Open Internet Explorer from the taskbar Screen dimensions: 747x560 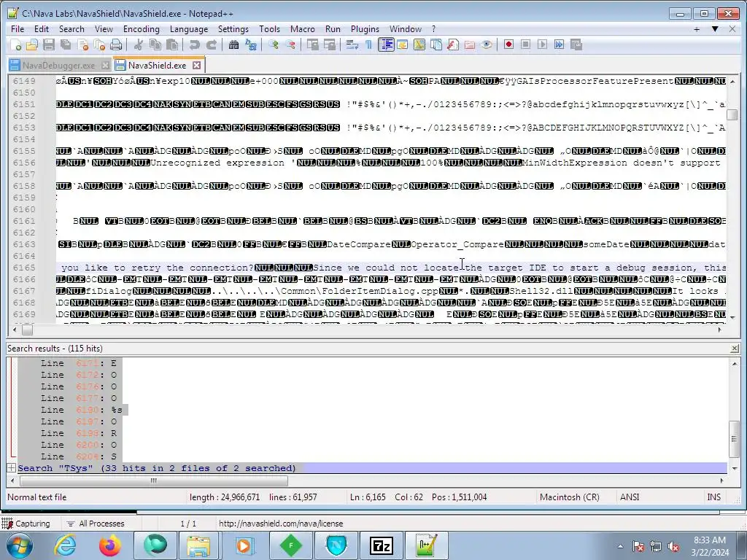click(65, 545)
